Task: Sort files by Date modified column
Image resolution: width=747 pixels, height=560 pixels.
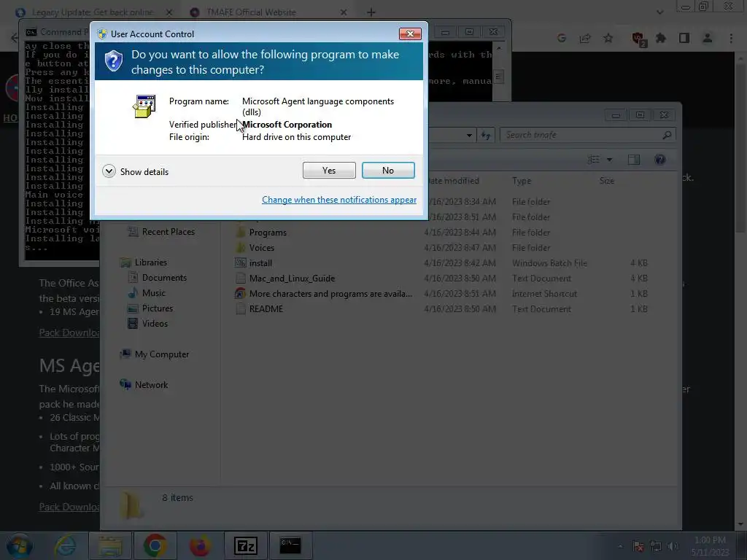Action: coord(453,181)
